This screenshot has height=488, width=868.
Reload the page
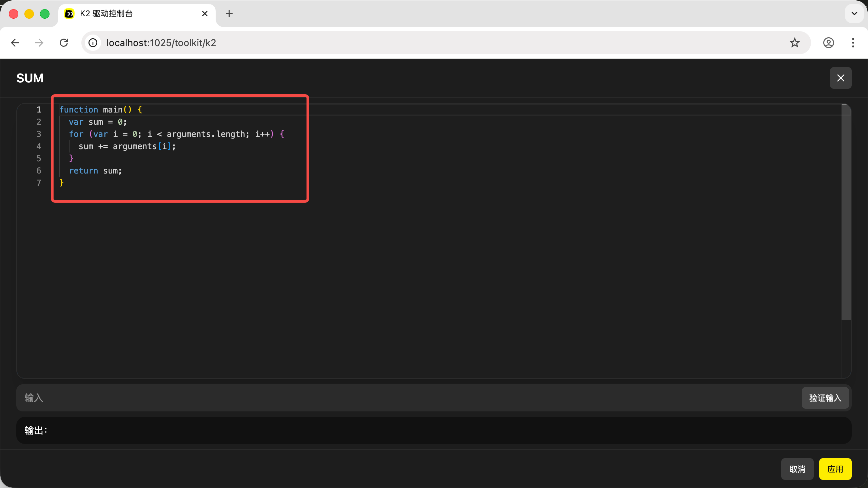point(64,43)
